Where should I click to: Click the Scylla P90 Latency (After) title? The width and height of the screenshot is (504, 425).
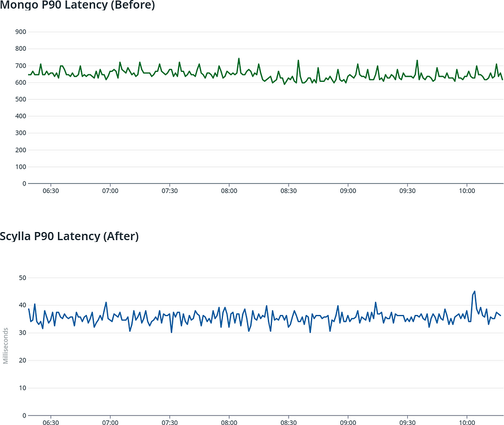tap(69, 236)
